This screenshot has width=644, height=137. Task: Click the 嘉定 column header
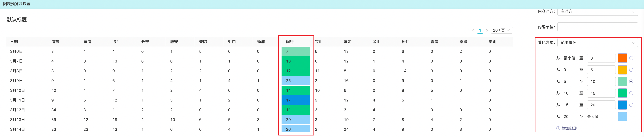348,42
